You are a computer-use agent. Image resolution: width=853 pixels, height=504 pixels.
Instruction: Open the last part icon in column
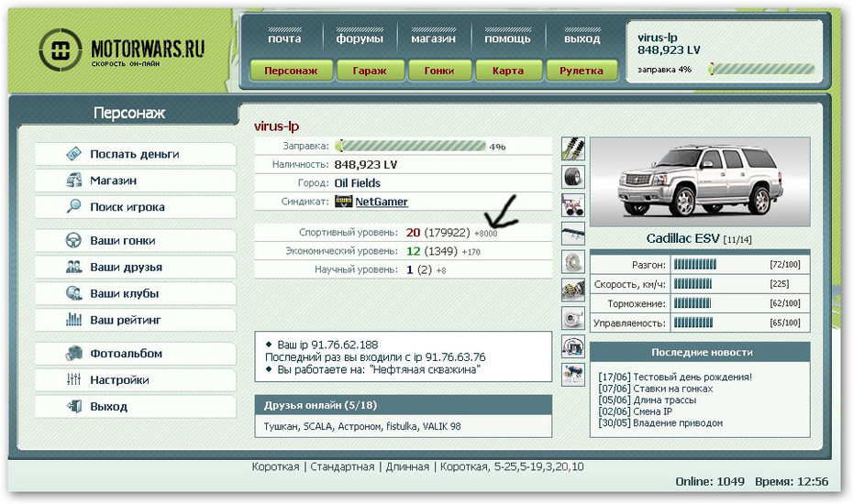573,375
